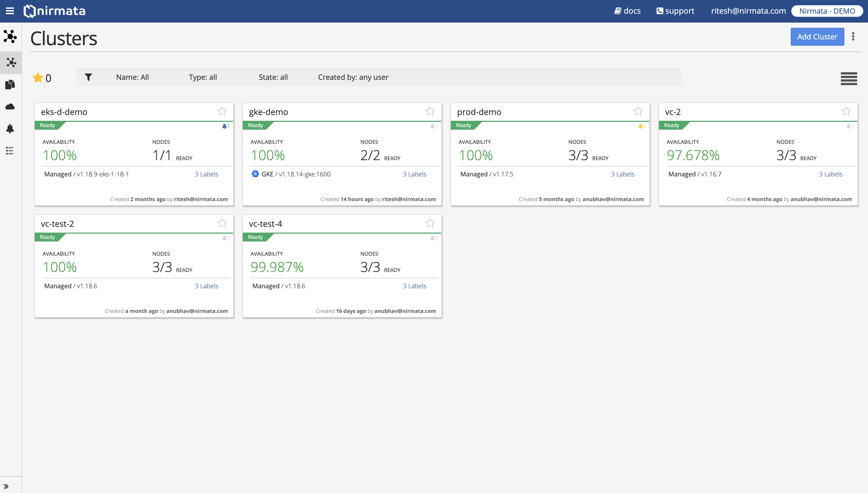
Task: Click the filter funnel icon
Action: coord(88,77)
